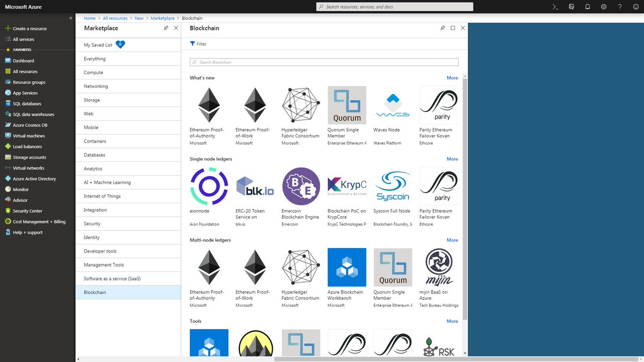Image resolution: width=644 pixels, height=362 pixels.
Task: Click the Microsoft Azure logo text
Action: [x=23, y=7]
